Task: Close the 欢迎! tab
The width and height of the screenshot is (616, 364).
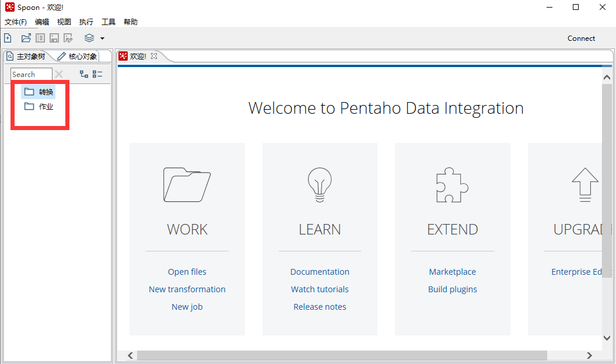Action: [x=154, y=56]
